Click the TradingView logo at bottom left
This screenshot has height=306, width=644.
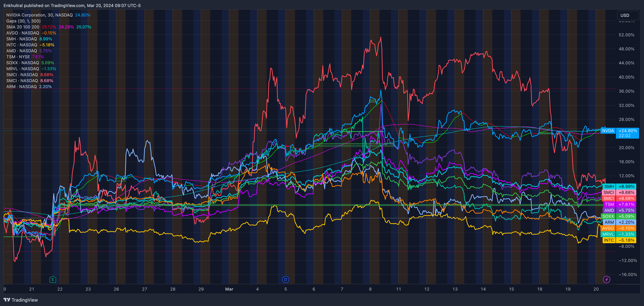point(21,300)
